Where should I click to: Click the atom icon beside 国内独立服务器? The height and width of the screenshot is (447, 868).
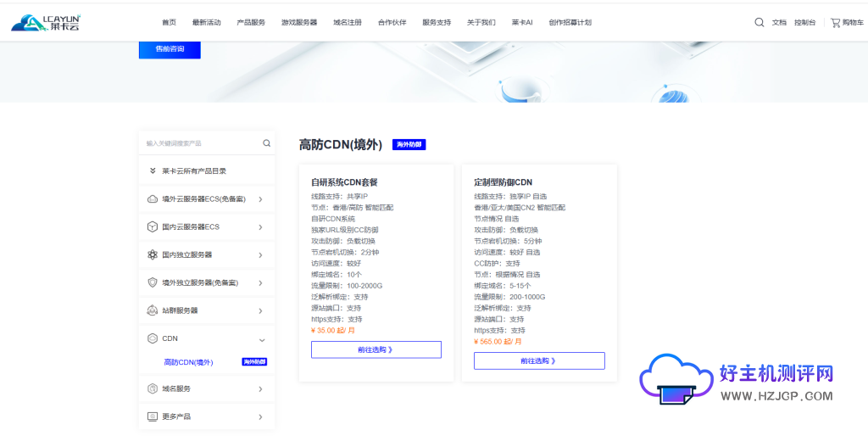153,254
